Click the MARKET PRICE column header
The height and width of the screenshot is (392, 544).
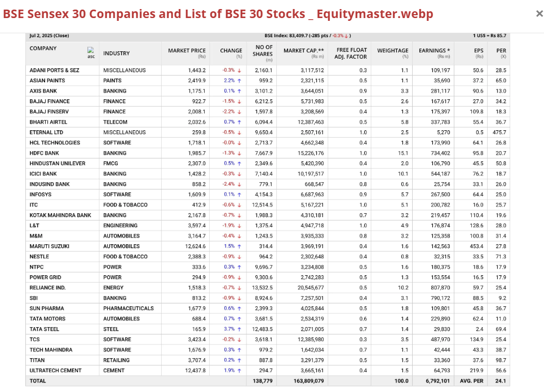(187, 51)
